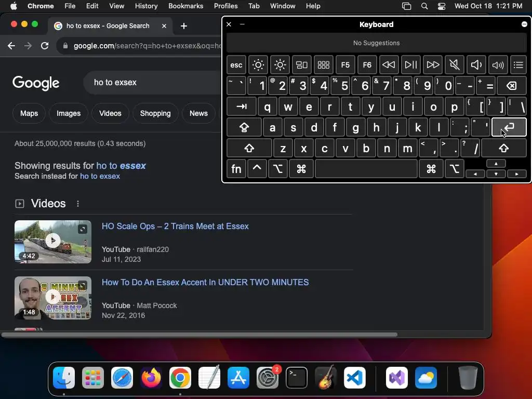
Task: Toggle the left command key
Action: [301, 169]
